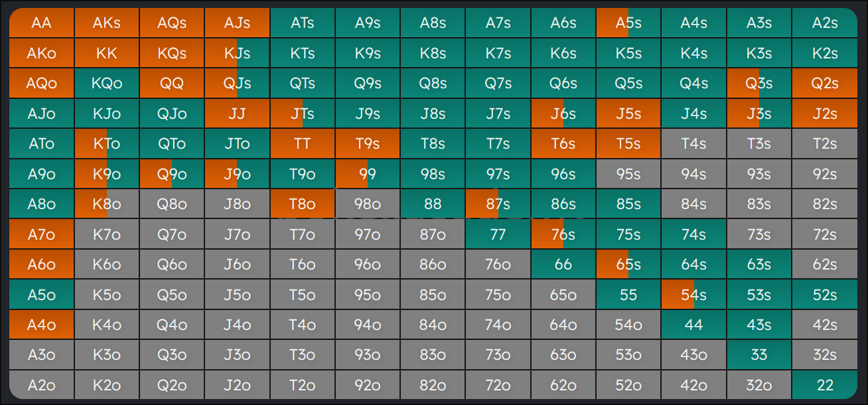This screenshot has height=405, width=868.
Task: Pick the 22 pocket pair cell
Action: point(825,385)
